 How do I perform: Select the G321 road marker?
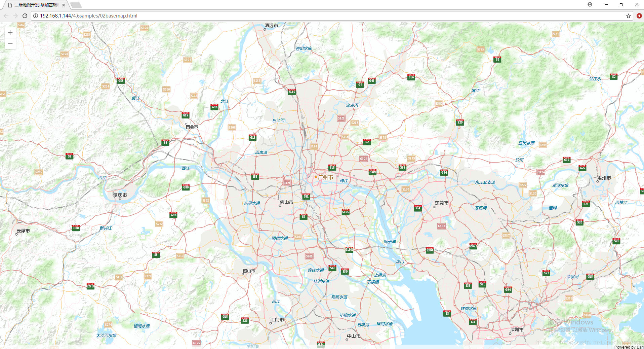[x=287, y=183]
